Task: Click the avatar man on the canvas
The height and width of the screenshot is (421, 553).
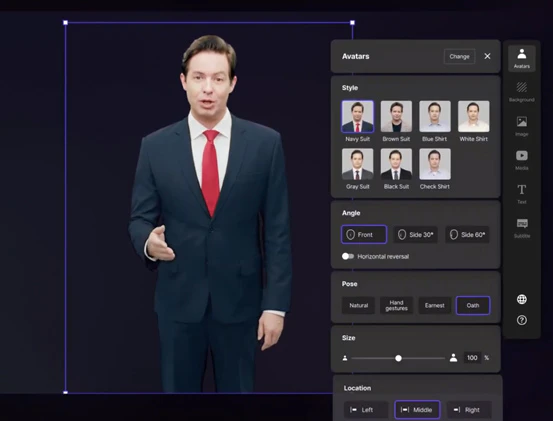Action: point(210,213)
